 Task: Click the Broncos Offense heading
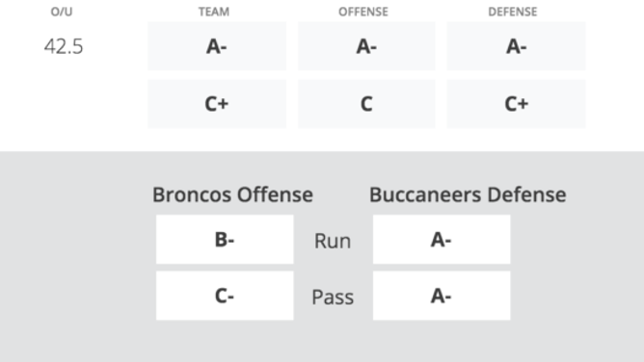[x=233, y=194]
